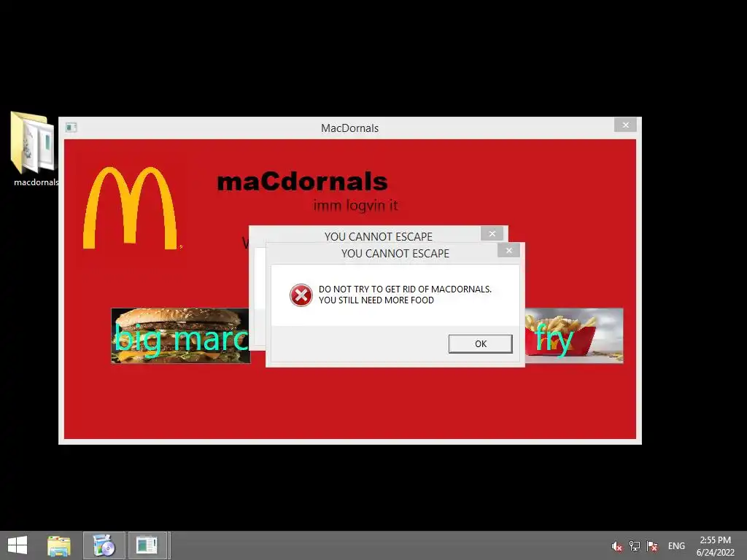Click the golden arches logo

tap(131, 208)
